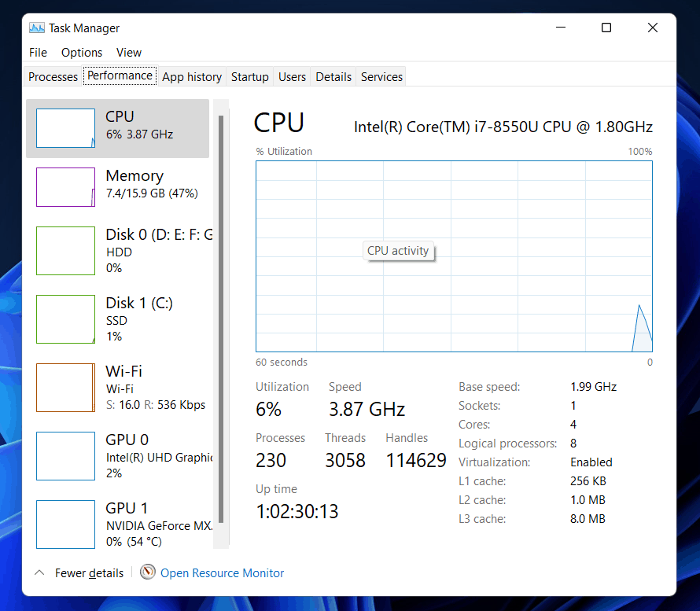Select the Disk 0 HDD graph thumbnail
Viewport: 700px width, 611px height.
[x=65, y=251]
